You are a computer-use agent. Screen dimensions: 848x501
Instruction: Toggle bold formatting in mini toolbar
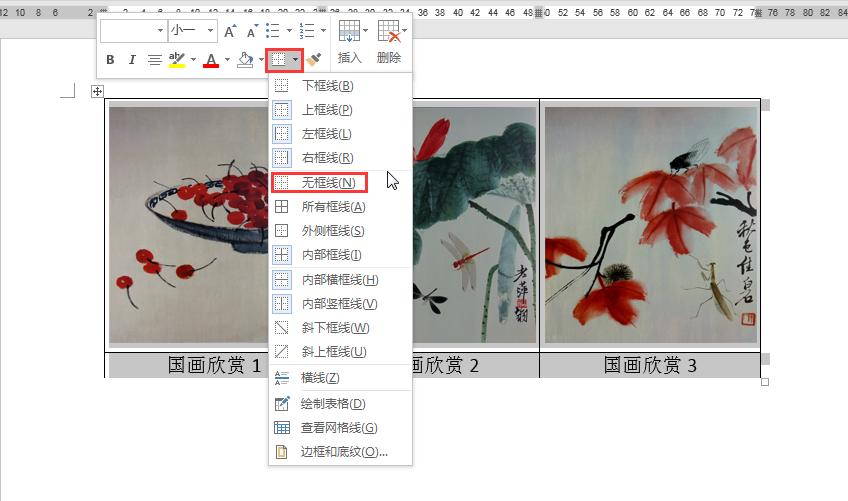110,60
